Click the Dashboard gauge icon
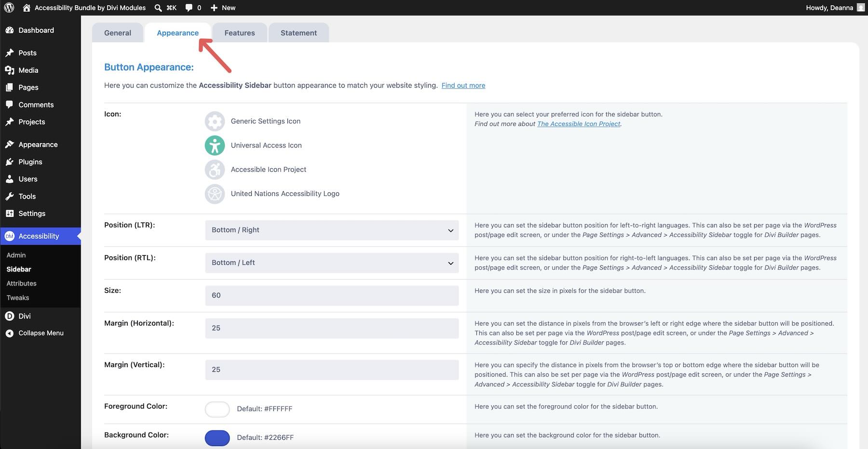This screenshot has height=449, width=868. point(10,30)
